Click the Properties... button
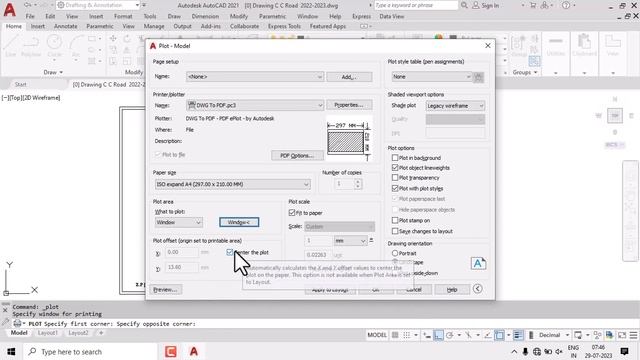Viewport: 640px width, 360px height. (x=349, y=105)
